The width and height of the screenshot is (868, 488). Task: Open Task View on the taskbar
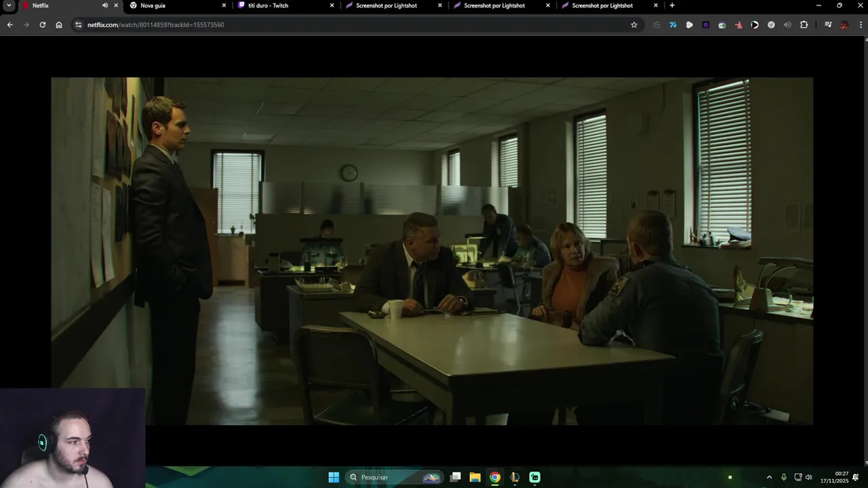[x=456, y=477]
